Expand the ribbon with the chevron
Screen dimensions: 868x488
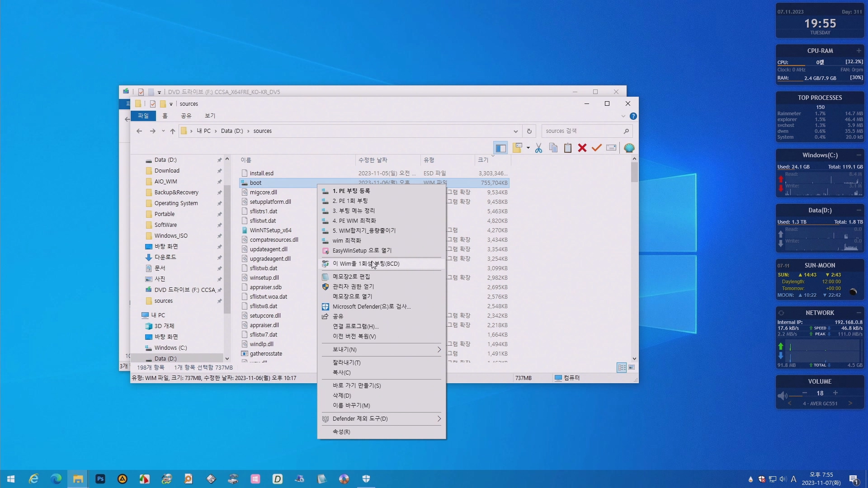coord(623,116)
